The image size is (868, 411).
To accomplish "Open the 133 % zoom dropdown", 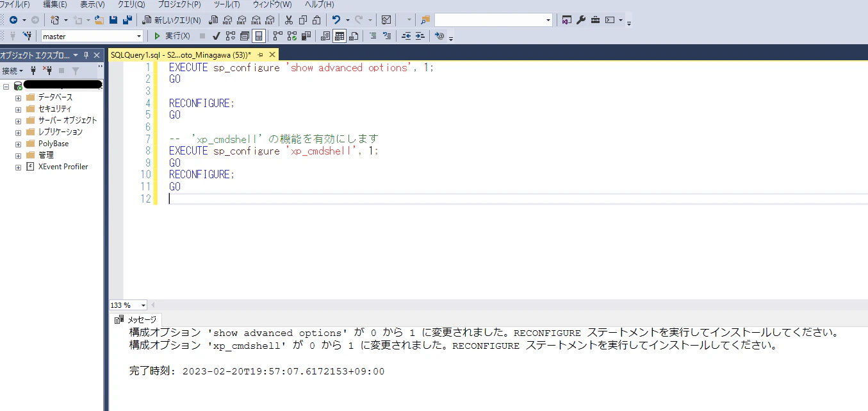I will (x=143, y=305).
